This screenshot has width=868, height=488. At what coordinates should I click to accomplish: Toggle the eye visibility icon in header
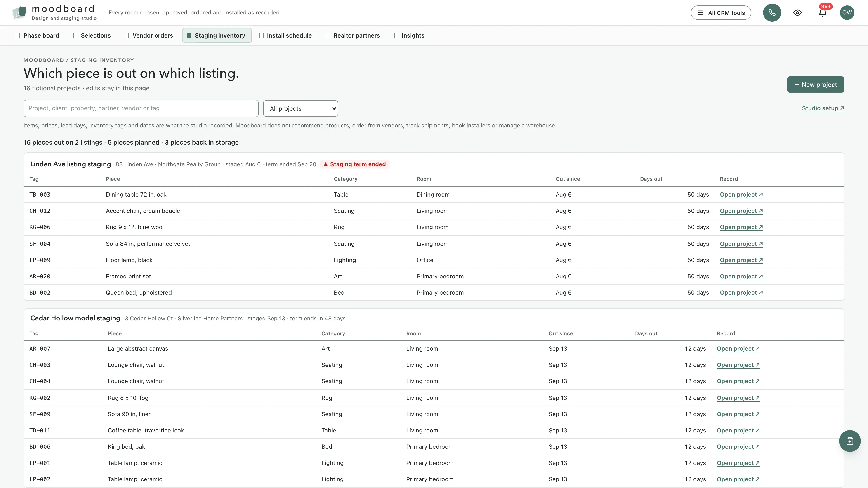(x=797, y=13)
